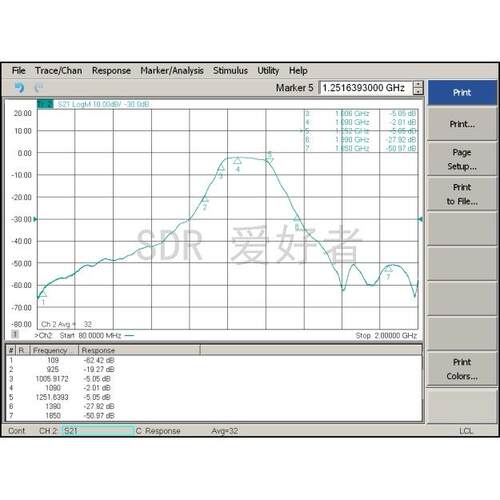Click the Marker 5 frequency input field
Screen dimensions: 500x500
coord(366,88)
